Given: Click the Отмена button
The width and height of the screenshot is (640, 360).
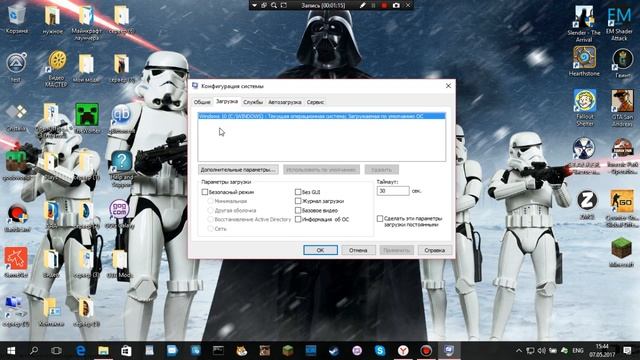Looking at the screenshot, I should tap(358, 250).
